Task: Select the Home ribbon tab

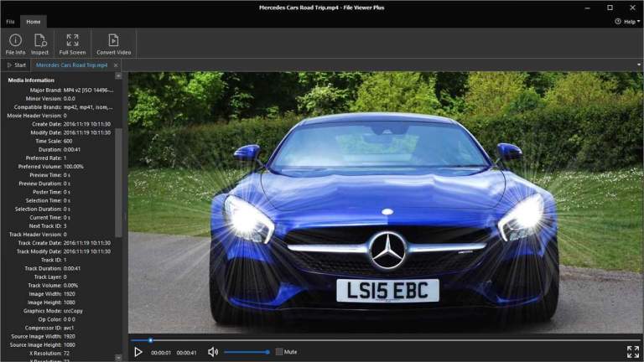Action: (x=34, y=22)
